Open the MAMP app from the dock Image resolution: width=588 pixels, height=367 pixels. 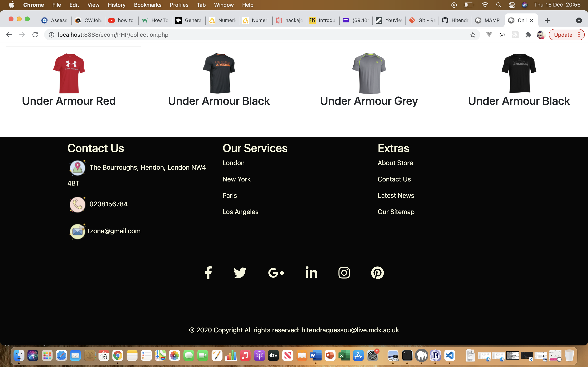pos(422,356)
